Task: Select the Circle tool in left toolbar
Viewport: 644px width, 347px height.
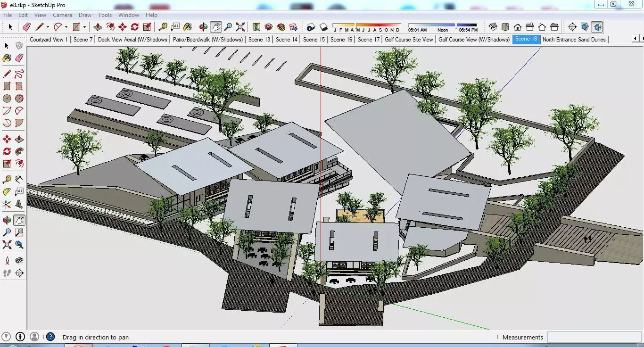Action: point(7,99)
